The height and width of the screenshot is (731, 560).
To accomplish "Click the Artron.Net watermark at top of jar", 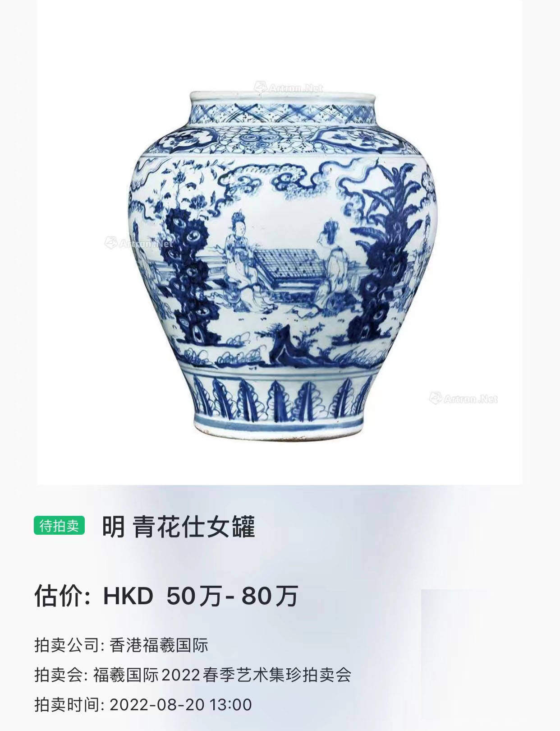I will pyautogui.click(x=289, y=87).
